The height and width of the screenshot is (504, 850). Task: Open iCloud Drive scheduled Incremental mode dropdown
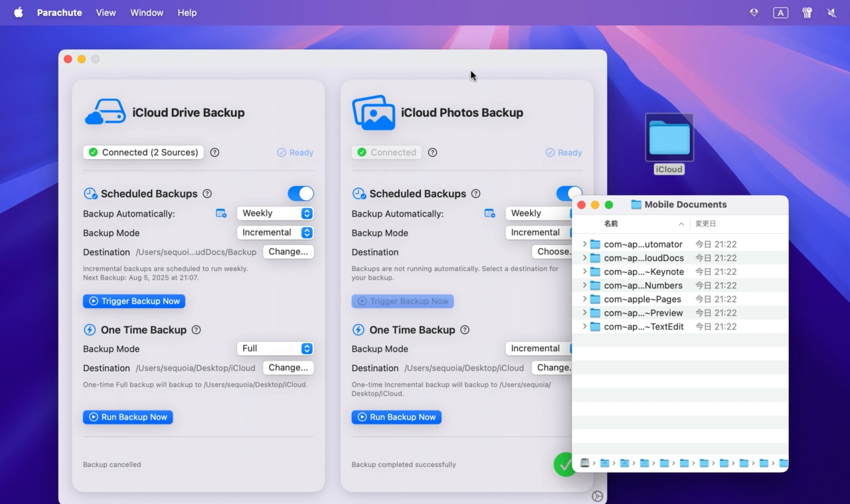[x=275, y=233]
